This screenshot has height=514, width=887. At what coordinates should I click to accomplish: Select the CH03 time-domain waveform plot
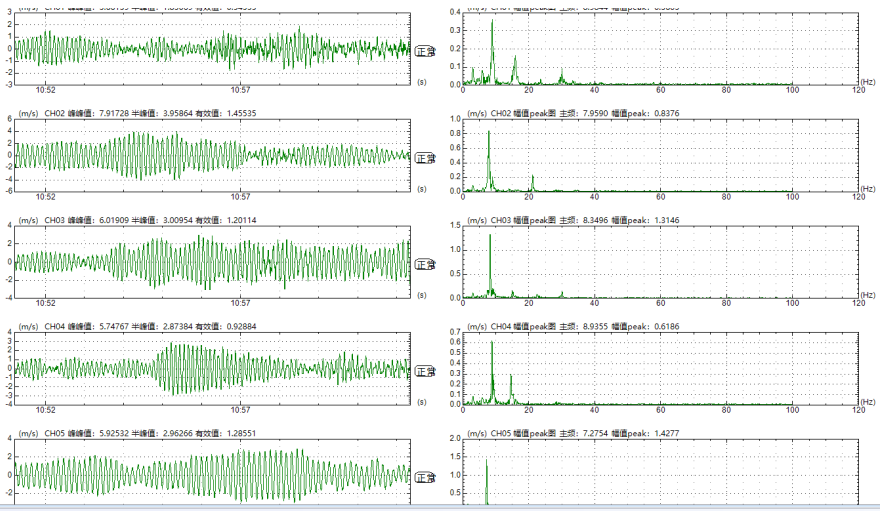[210, 262]
